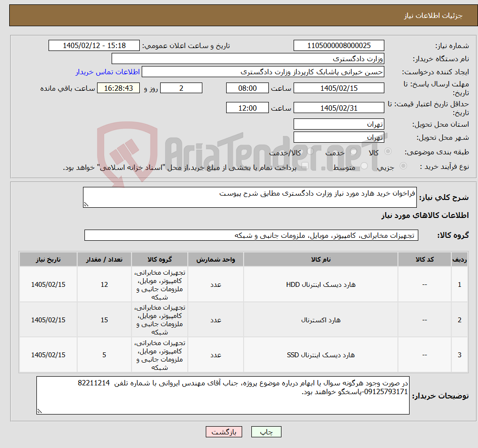Select the کالا radio button
This screenshot has width=478, height=448.
[x=388, y=151]
